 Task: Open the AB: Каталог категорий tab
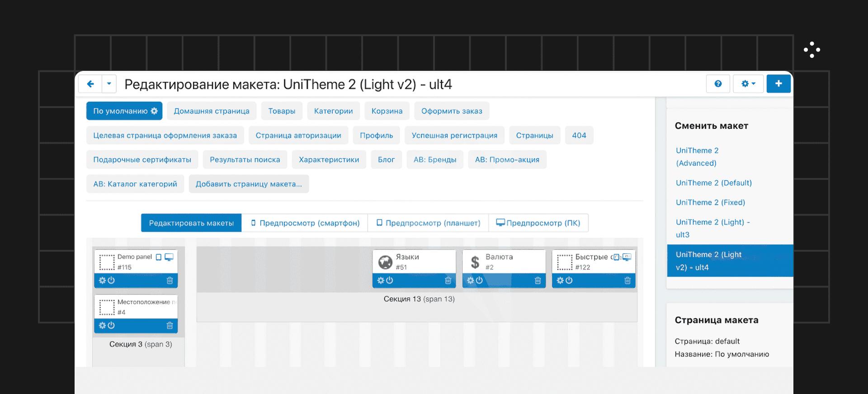(135, 184)
